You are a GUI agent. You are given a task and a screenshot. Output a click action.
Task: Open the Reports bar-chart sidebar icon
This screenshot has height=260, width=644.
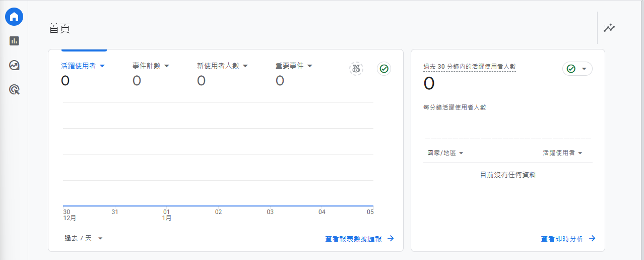click(14, 41)
